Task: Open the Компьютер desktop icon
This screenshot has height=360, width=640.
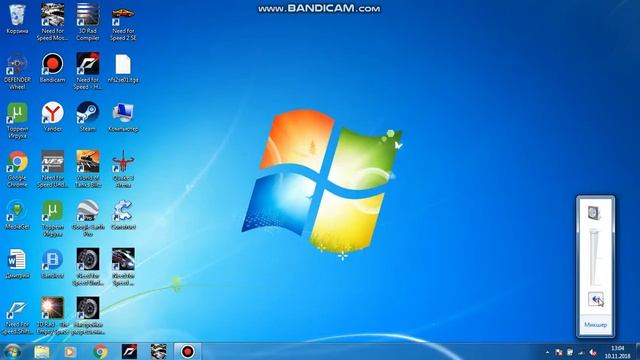Action: click(123, 117)
